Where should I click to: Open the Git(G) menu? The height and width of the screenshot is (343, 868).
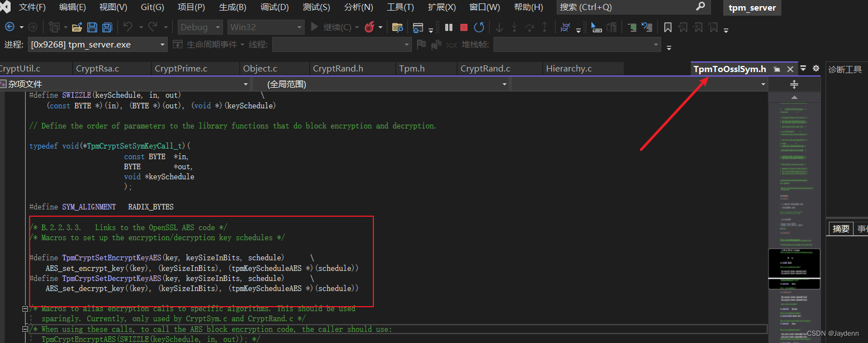152,7
